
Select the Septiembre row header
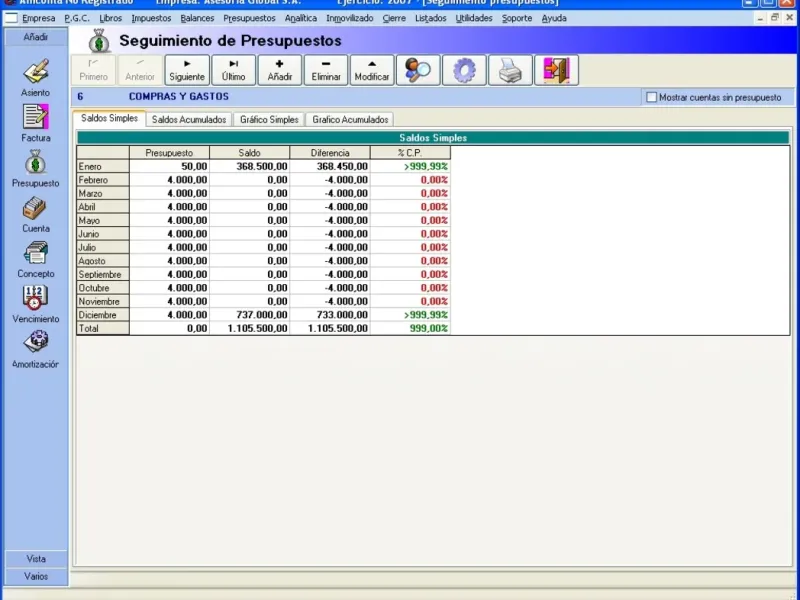(x=103, y=274)
